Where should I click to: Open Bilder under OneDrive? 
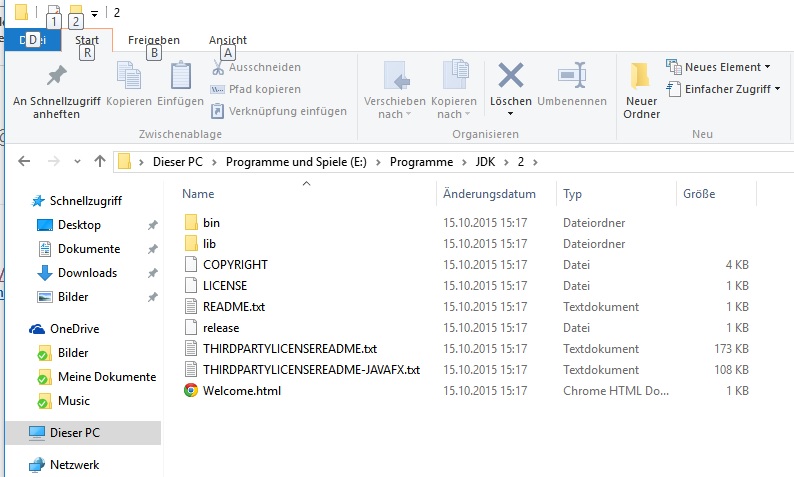[73, 353]
